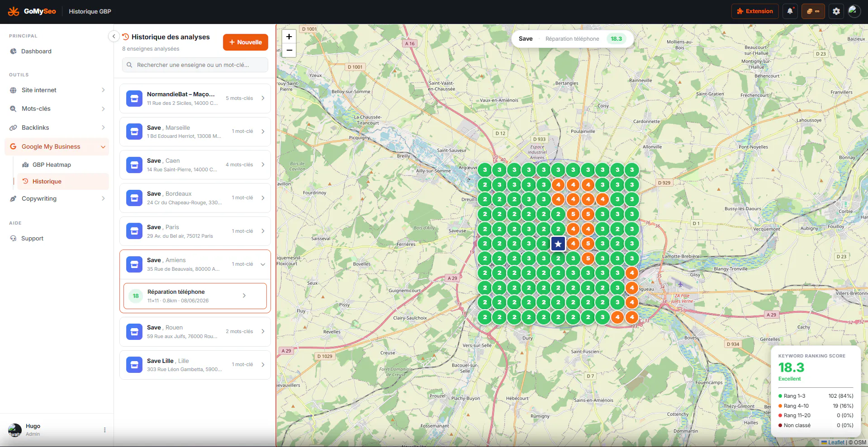This screenshot has height=447, width=868.
Task: Click the Support headset icon
Action: point(14,239)
